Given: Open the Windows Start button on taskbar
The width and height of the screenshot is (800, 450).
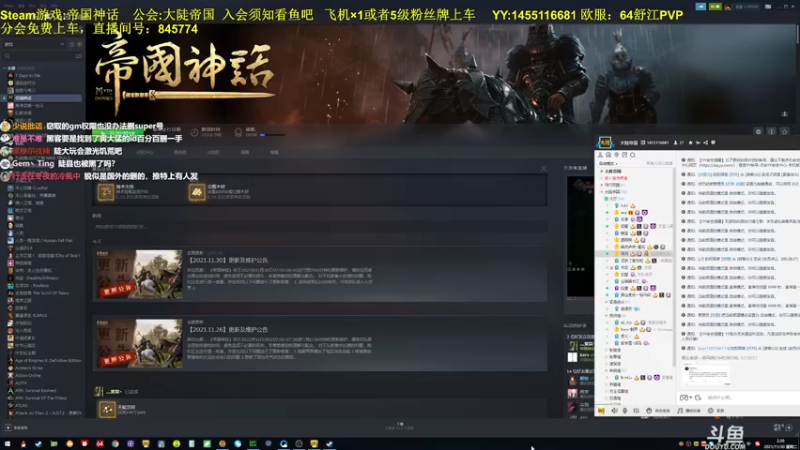Looking at the screenshot, I should [8, 444].
